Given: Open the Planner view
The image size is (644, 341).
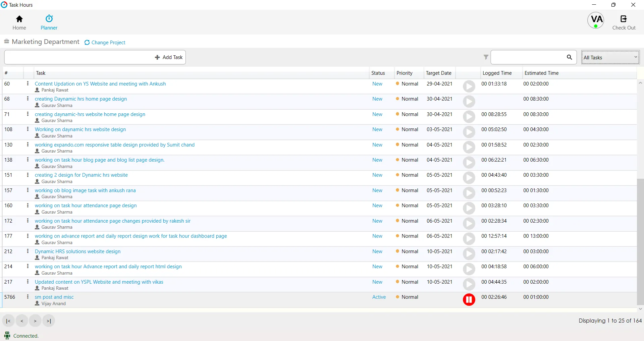Looking at the screenshot, I should (49, 22).
